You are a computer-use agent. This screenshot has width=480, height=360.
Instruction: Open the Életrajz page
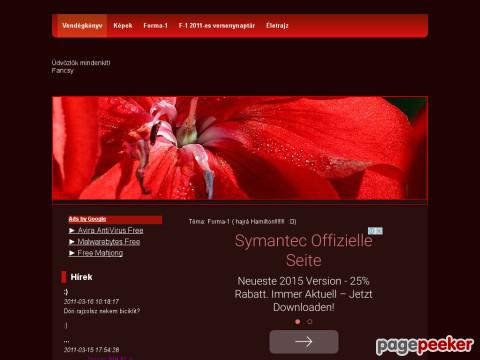click(x=277, y=26)
